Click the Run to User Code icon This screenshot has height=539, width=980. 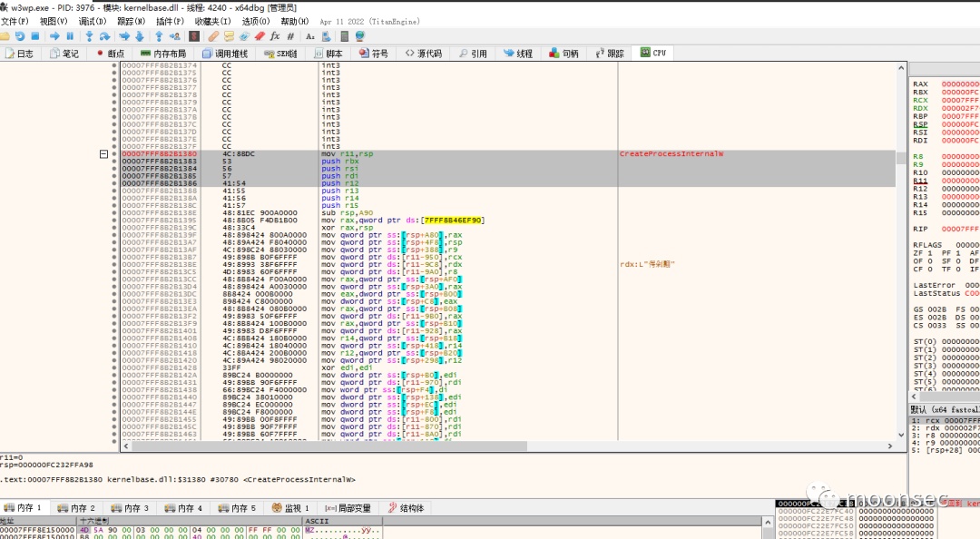(174, 37)
